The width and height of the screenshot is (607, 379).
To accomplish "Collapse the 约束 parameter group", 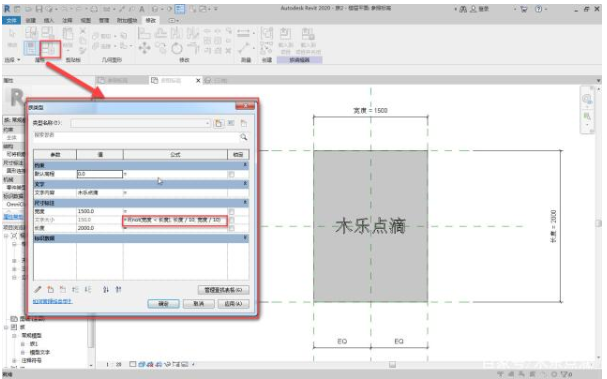I will tap(245, 165).
